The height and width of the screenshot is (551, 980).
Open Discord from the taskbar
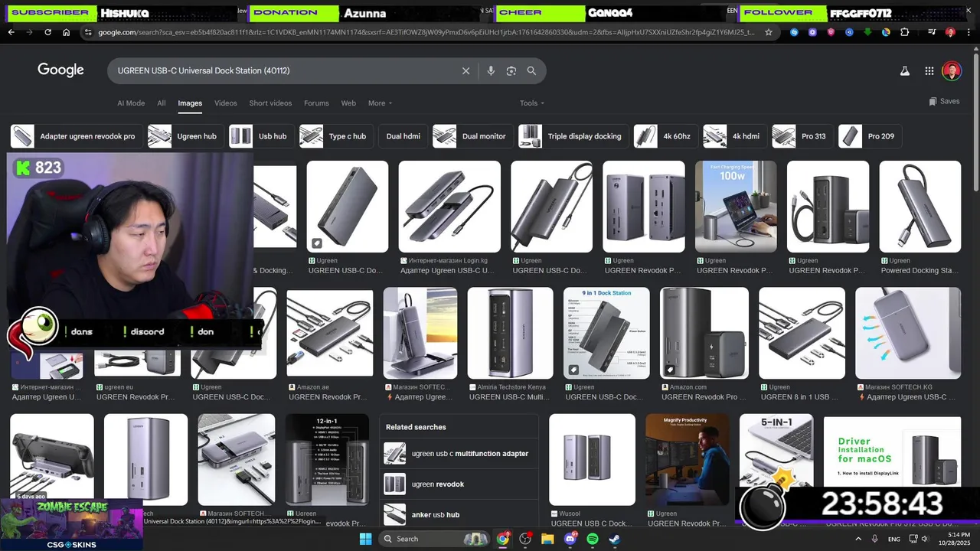click(570, 539)
